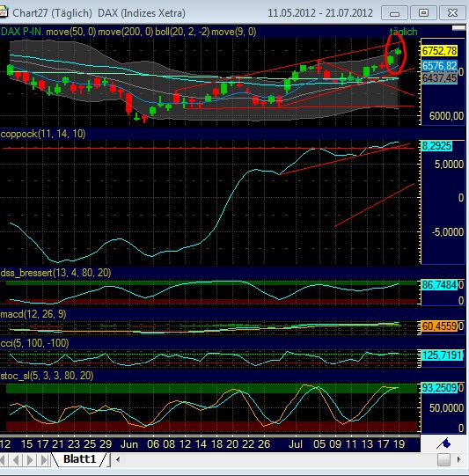Close the Chart27 window
Screen dimensions: 469x476
(452, 13)
